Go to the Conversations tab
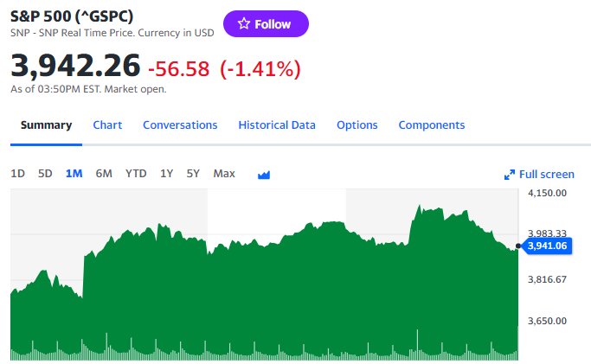 tap(180, 125)
